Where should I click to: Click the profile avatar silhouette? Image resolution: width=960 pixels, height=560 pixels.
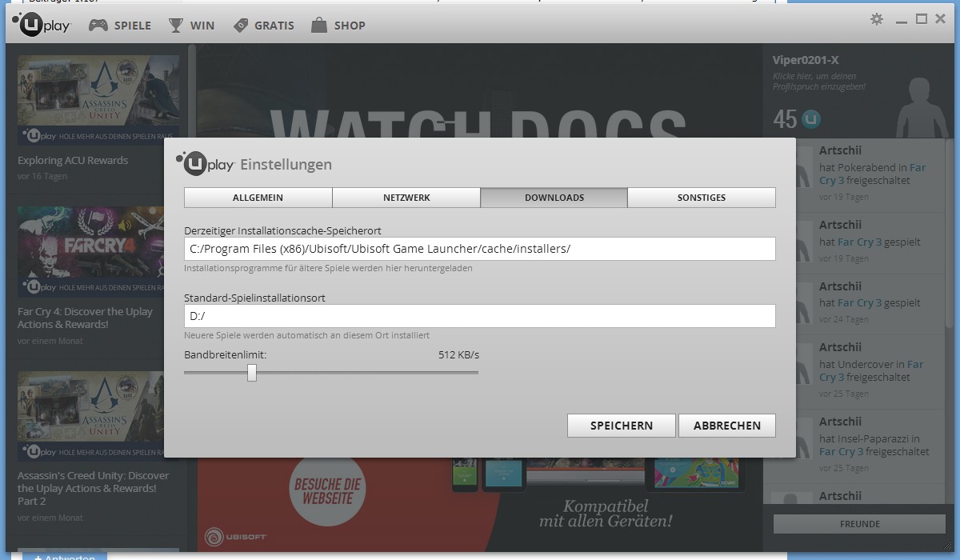(x=922, y=108)
